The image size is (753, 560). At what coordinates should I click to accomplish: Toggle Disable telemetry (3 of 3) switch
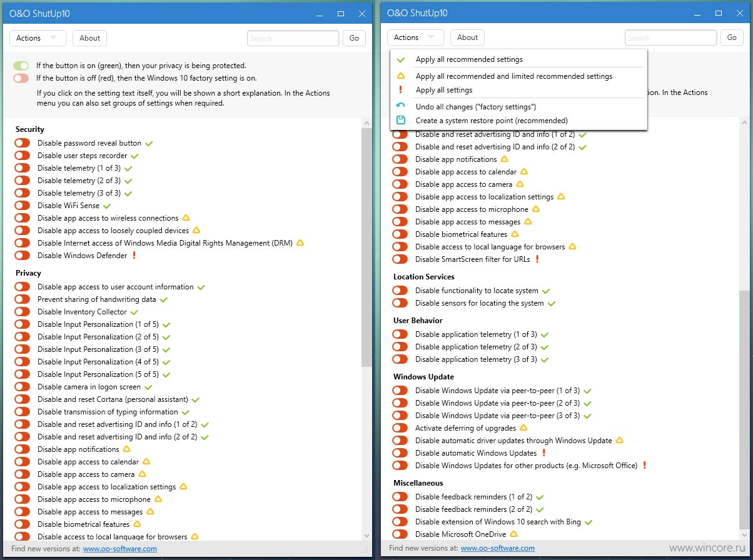coord(23,193)
